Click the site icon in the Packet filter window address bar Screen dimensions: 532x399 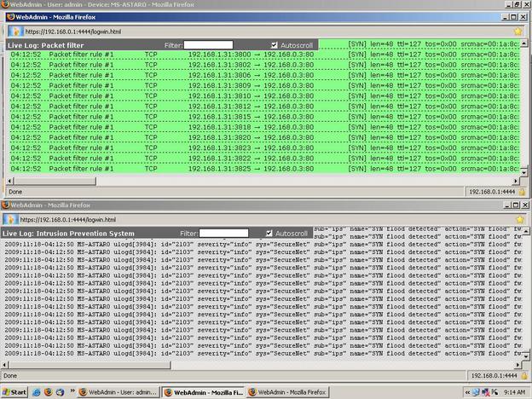[15, 32]
